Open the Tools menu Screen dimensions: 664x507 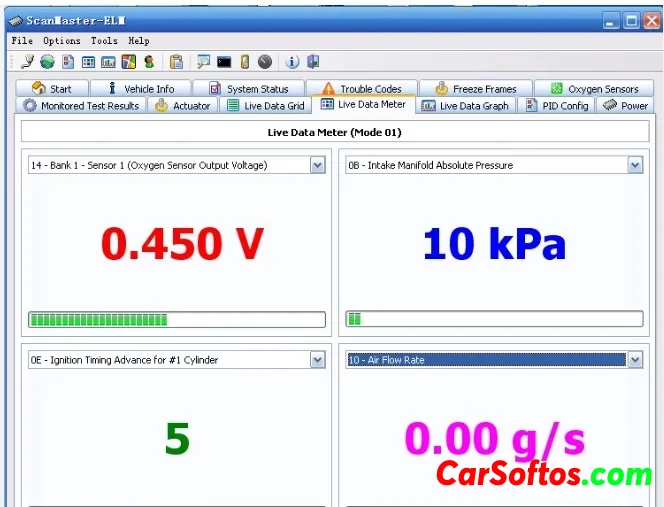pyautogui.click(x=104, y=41)
